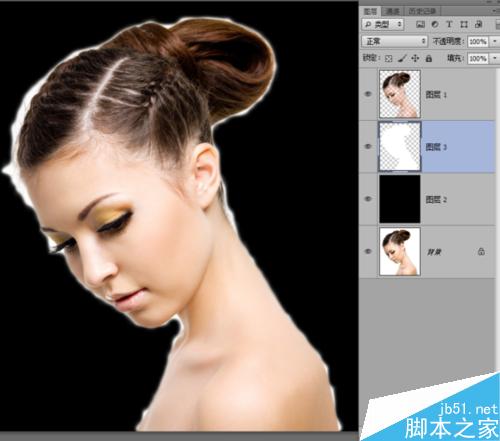Filter layers by type layer icon

pos(449,24)
